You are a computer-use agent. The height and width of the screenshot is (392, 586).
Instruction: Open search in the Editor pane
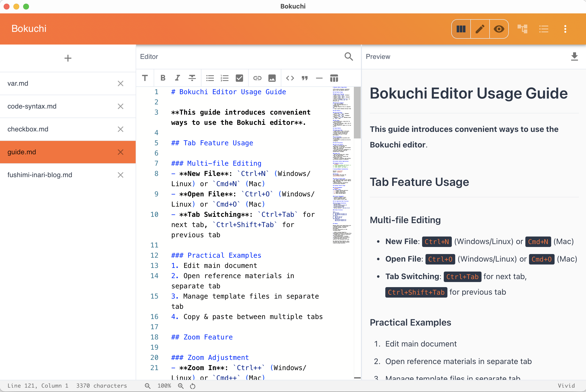(349, 57)
